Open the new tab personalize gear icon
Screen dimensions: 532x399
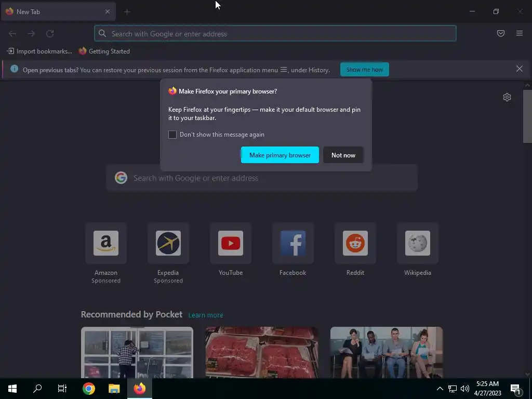507,97
